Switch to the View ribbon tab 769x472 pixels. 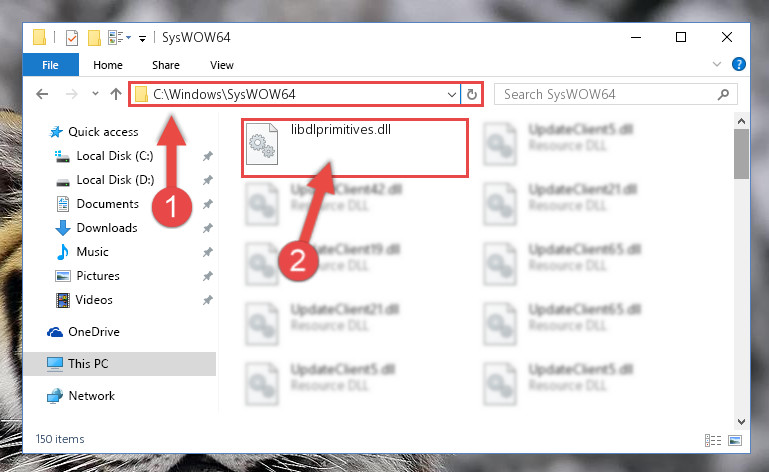click(x=222, y=65)
